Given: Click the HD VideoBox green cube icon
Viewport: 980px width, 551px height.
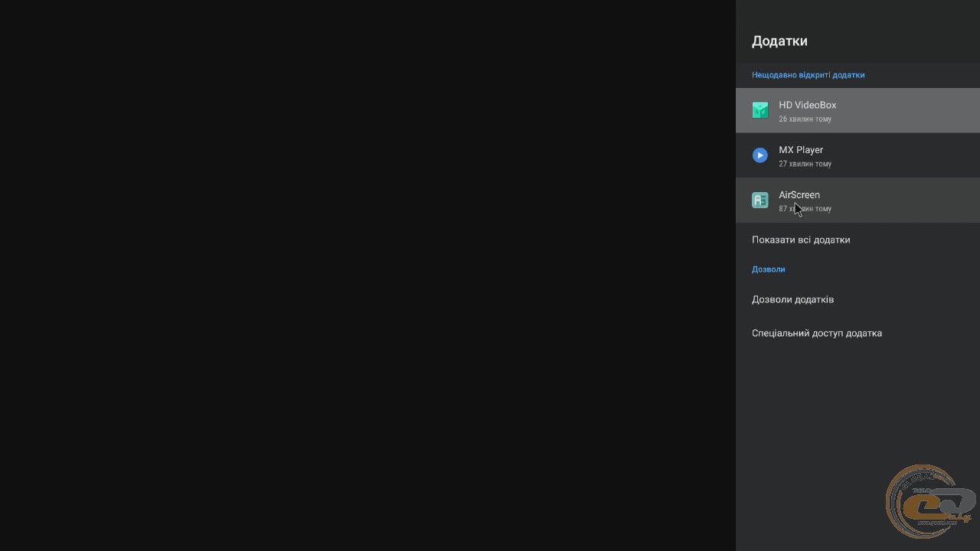Looking at the screenshot, I should pyautogui.click(x=759, y=110).
